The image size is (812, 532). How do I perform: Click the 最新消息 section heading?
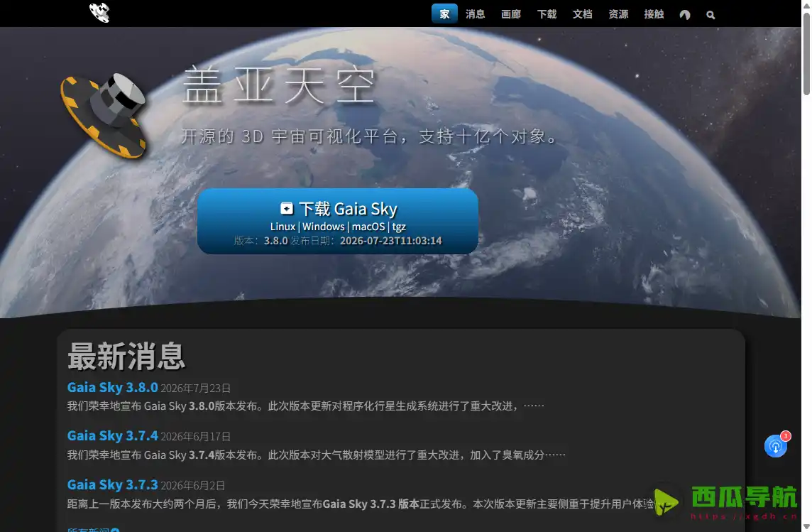click(x=126, y=357)
